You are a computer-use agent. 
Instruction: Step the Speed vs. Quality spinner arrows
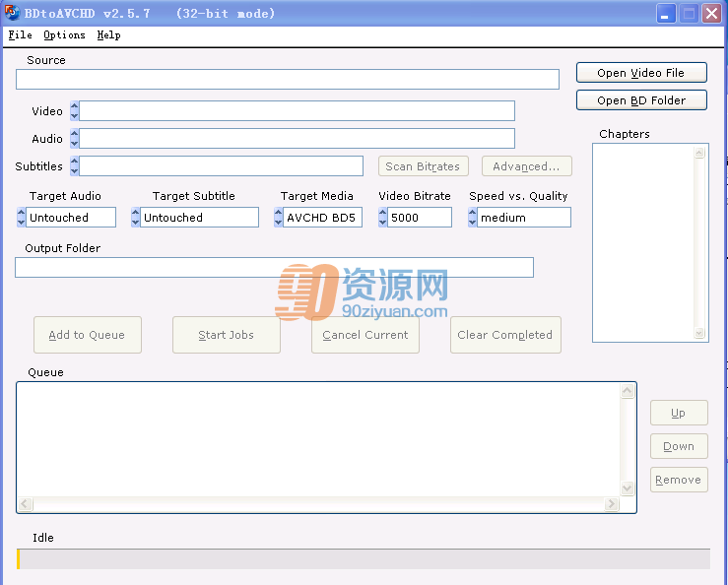[x=472, y=218]
